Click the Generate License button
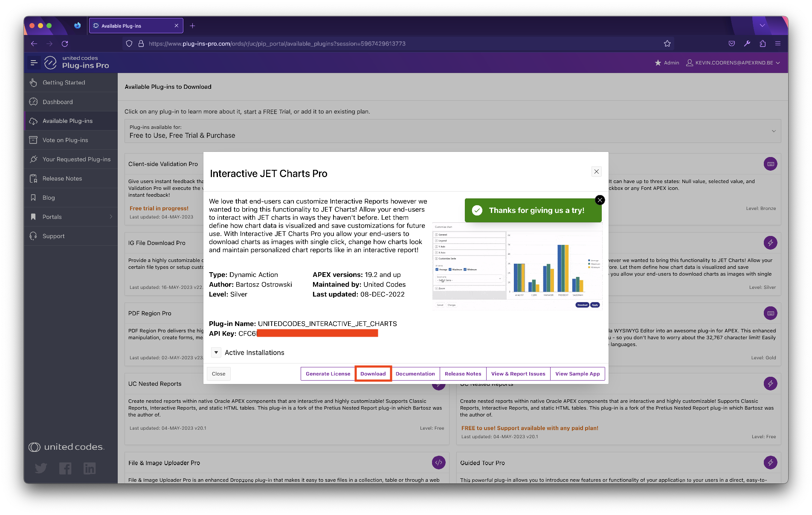The width and height of the screenshot is (812, 515). [328, 374]
